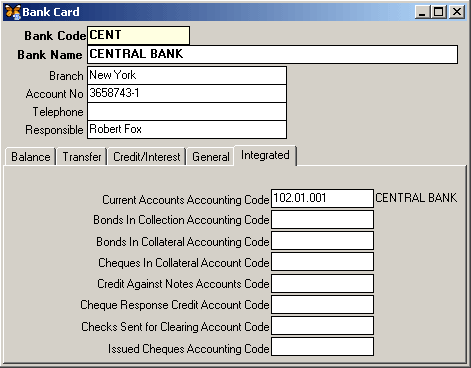Click the empty Telephone field
The height and width of the screenshot is (368, 471).
pos(187,111)
